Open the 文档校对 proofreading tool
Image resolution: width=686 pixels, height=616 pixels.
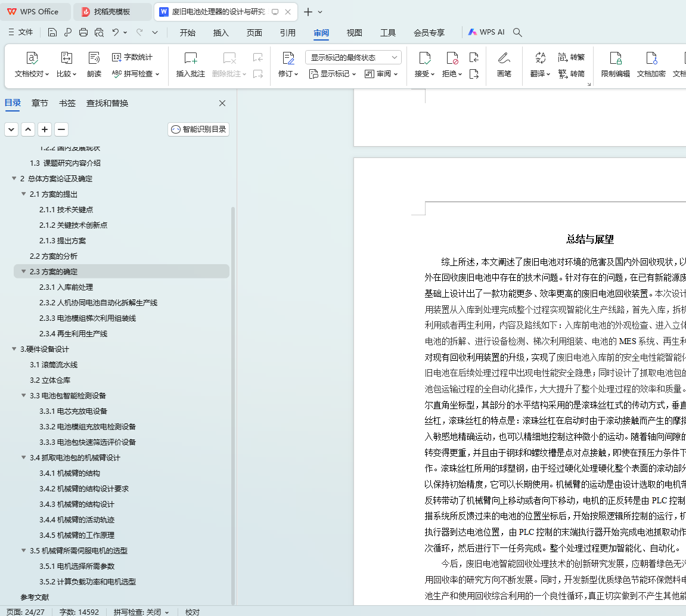point(32,64)
